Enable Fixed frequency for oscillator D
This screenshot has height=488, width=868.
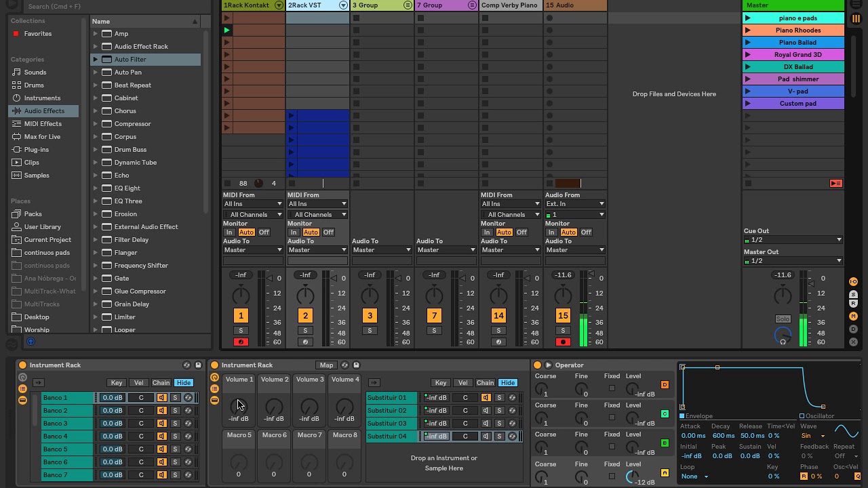tap(612, 388)
